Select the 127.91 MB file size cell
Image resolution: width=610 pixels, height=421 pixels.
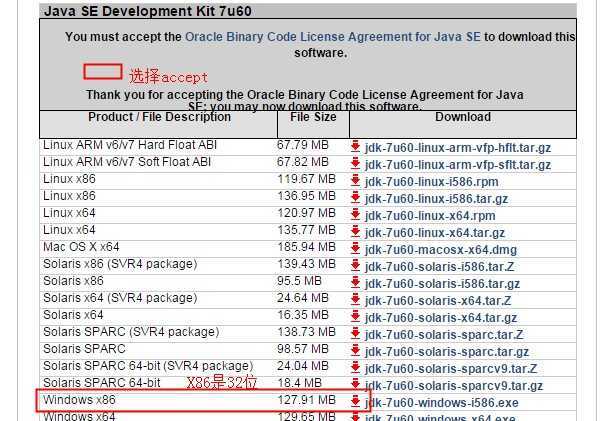[x=307, y=400]
